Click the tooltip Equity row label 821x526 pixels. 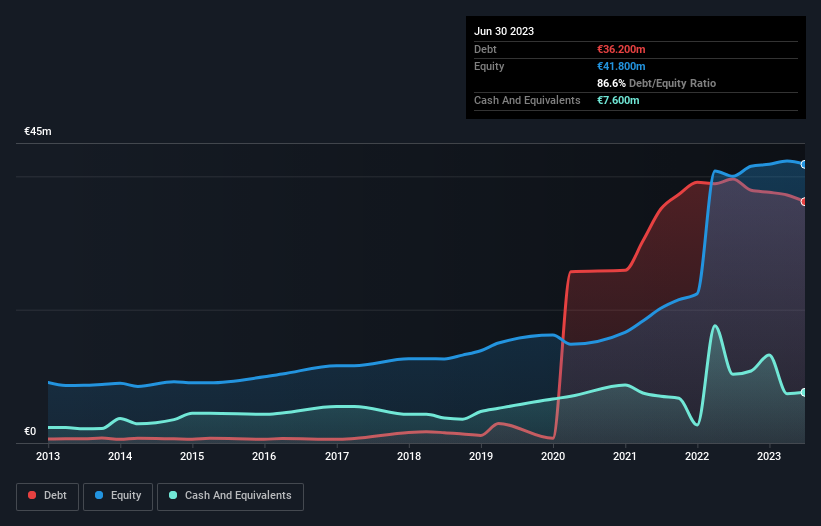point(489,66)
